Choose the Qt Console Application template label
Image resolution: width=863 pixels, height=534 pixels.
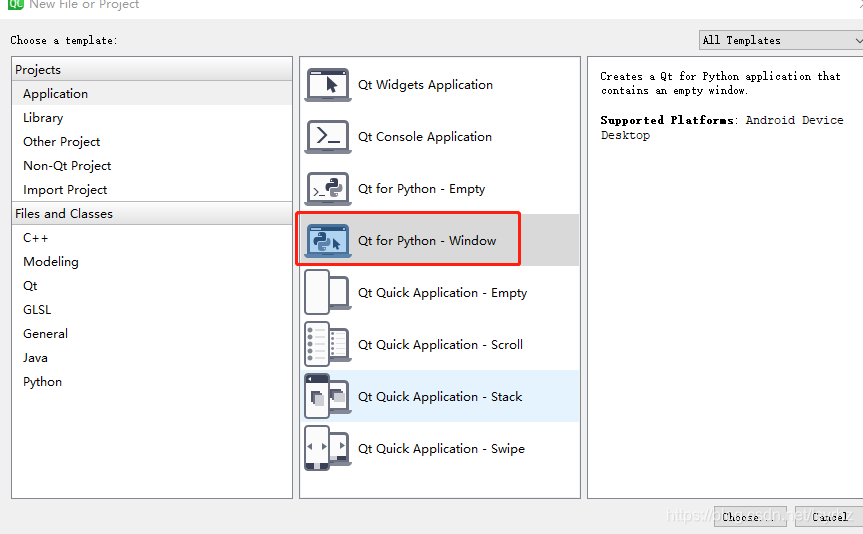[424, 137]
